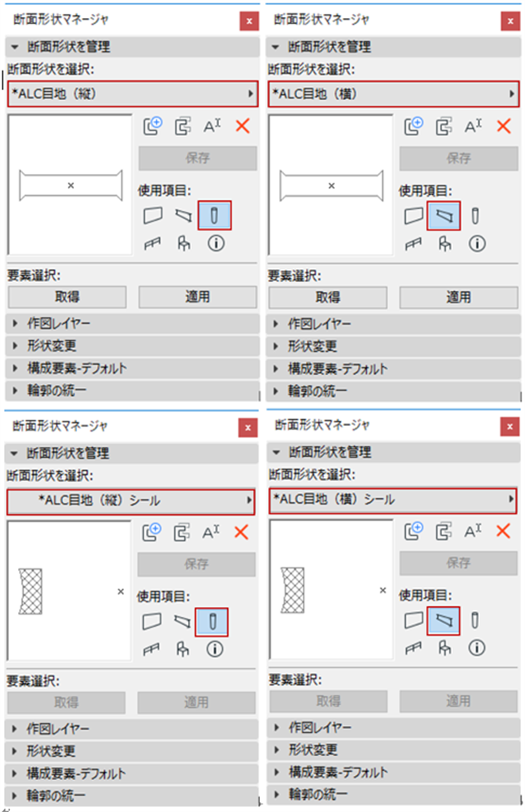This screenshot has height=812, width=525.
Task: Click 適用 button in ALC目地（横） panel
Action: tap(459, 297)
